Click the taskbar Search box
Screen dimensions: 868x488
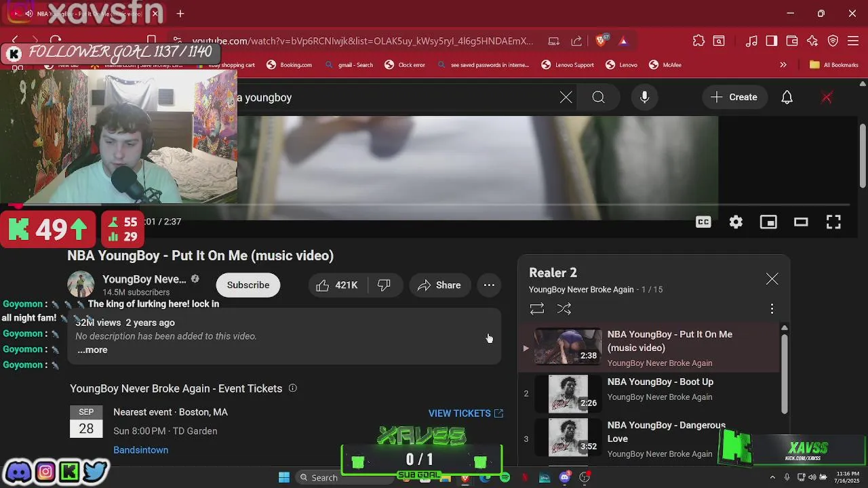coord(344,477)
